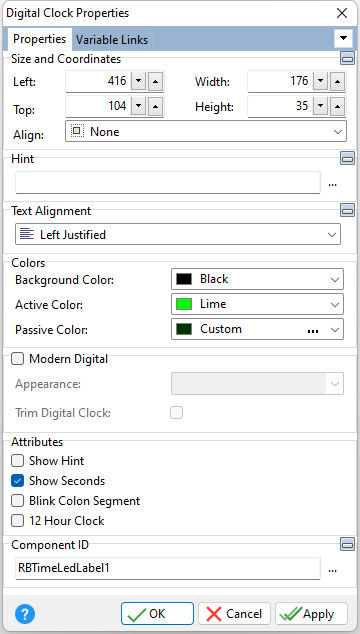Open the Active Color Lime dropdown
This screenshot has height=634, width=360.
tap(257, 304)
